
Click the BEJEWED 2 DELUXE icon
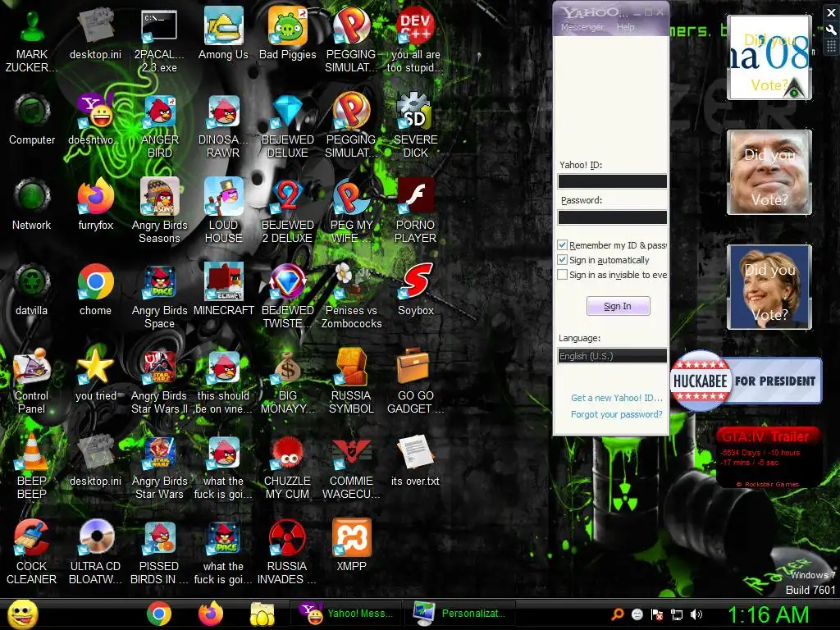tap(288, 211)
